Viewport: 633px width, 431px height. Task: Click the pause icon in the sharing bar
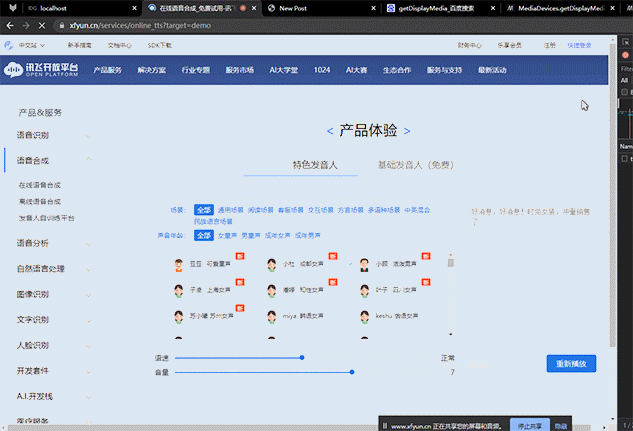pyautogui.click(x=385, y=426)
